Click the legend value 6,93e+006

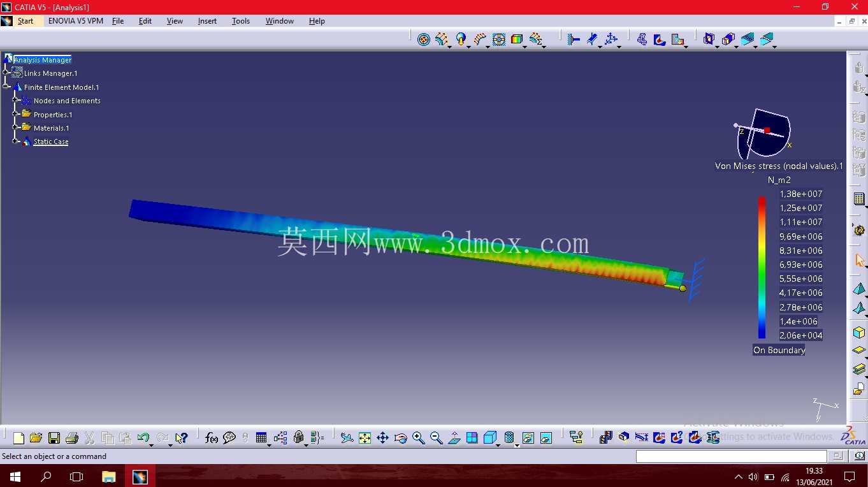[801, 265]
